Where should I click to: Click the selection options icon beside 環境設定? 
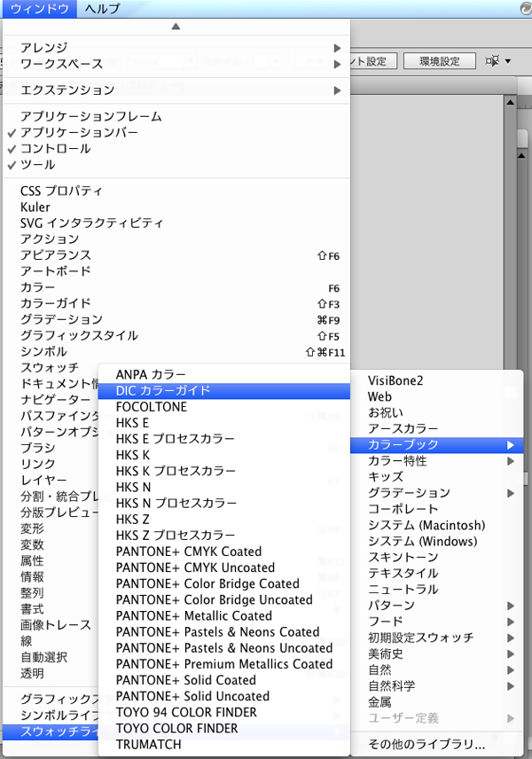497,61
